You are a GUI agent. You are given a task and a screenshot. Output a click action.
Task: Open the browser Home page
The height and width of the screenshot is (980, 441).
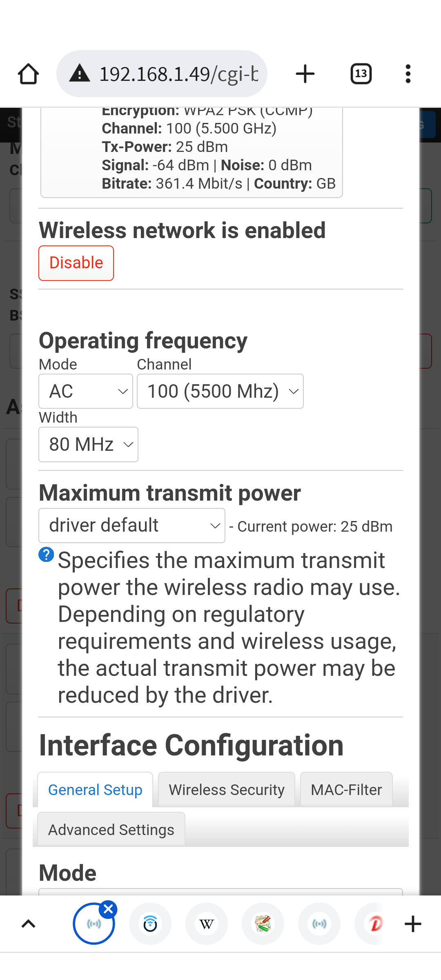tap(28, 73)
